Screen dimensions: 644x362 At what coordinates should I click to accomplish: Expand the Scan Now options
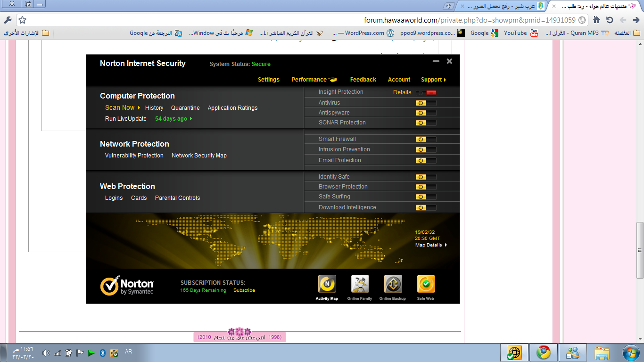(x=139, y=108)
